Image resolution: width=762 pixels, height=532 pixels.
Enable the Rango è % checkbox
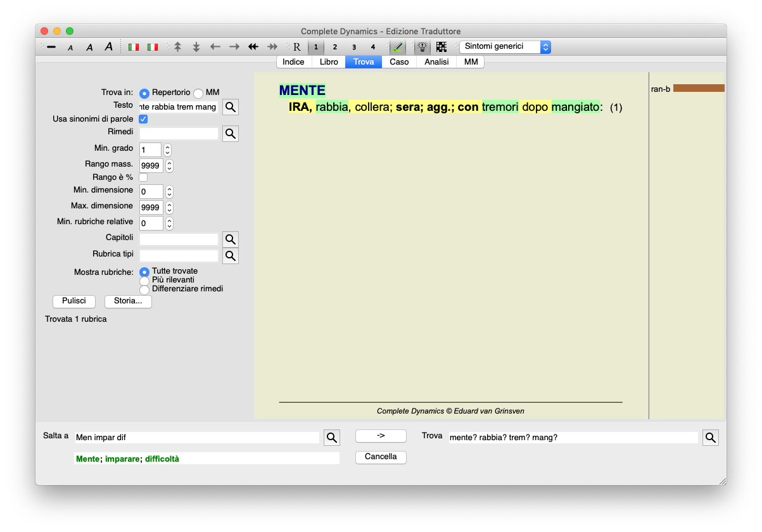tap(143, 177)
